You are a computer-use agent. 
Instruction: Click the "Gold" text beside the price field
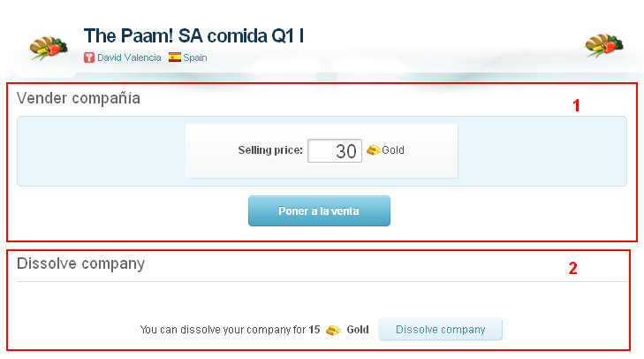click(x=393, y=150)
